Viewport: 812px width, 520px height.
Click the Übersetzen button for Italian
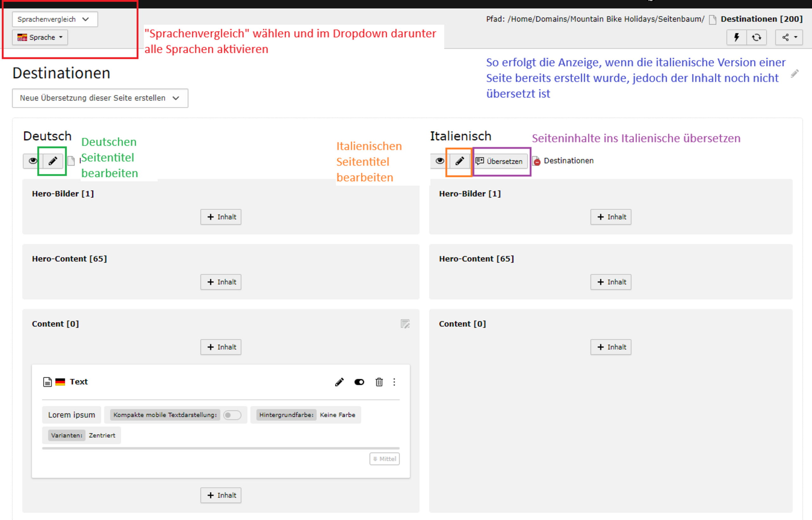pos(501,161)
